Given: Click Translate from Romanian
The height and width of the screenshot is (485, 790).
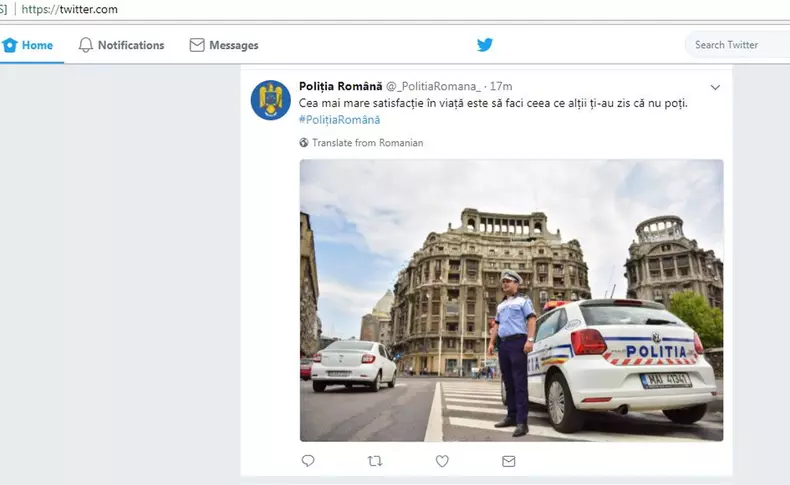Looking at the screenshot, I should click(367, 143).
